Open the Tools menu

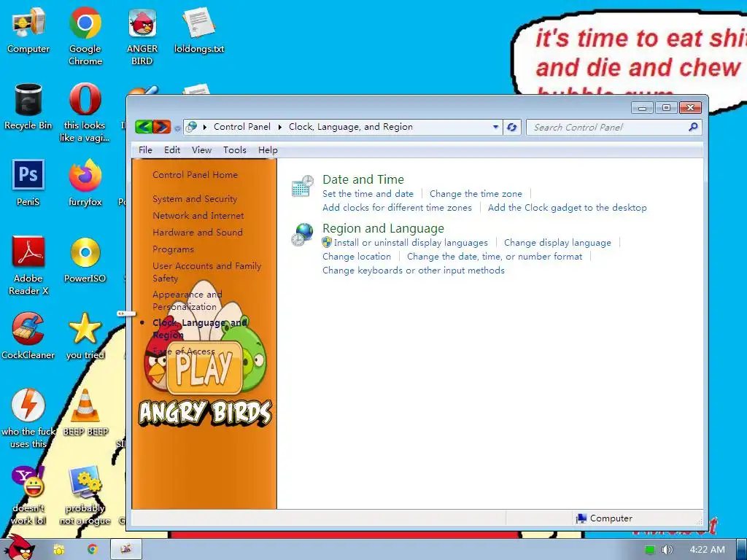[x=235, y=150]
